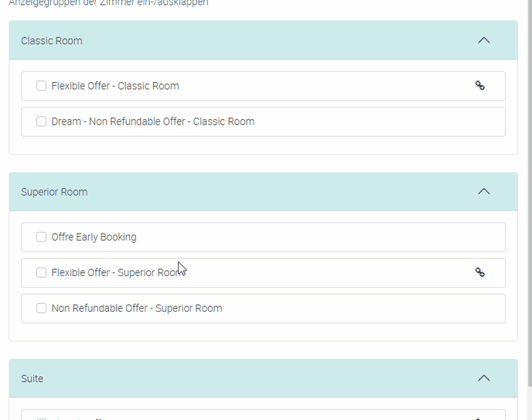Toggle Flexible Offer - Superior Room checkbox
This screenshot has height=420, width=532.
[x=42, y=273]
